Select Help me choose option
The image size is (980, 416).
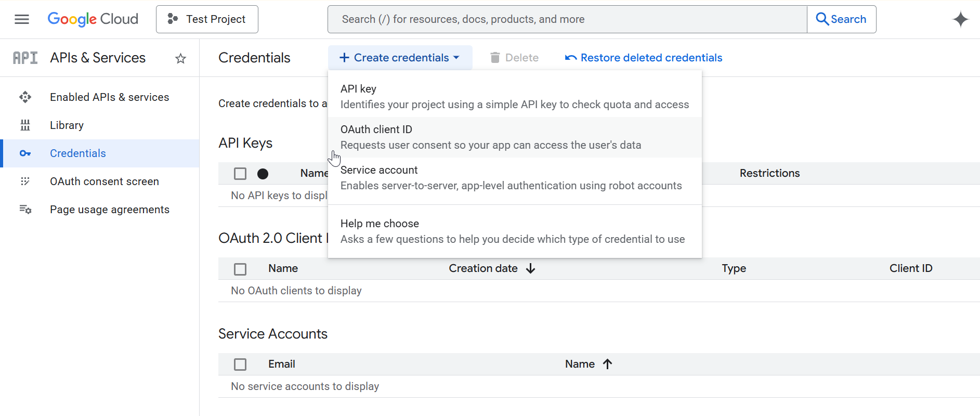pos(515,231)
